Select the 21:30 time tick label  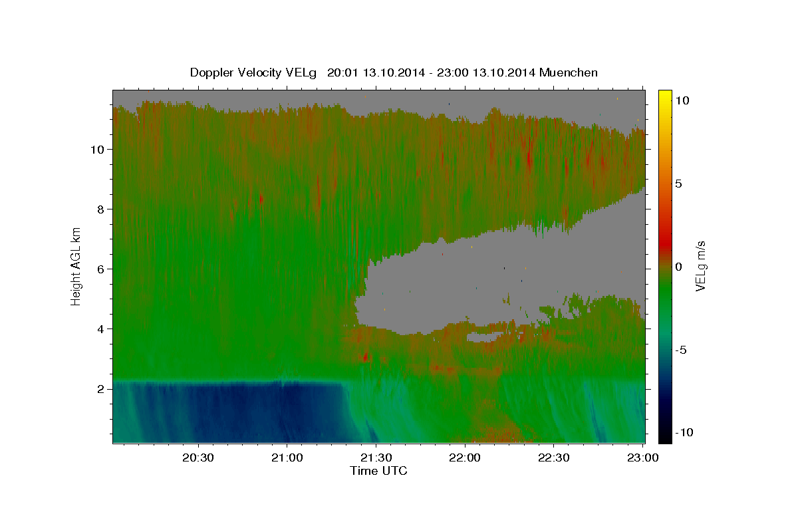376,458
